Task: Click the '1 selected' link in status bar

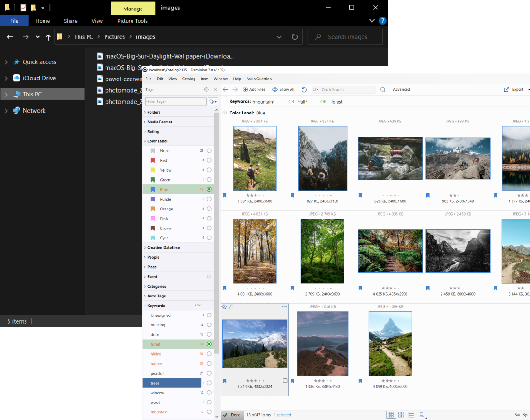Action: pos(282,415)
